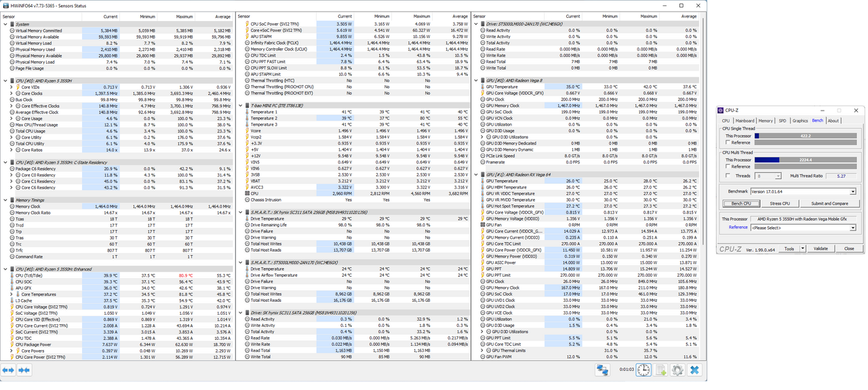This screenshot has width=868, height=390.
Task: Switch to the Mainboard tab in CPU-Z
Action: (x=744, y=121)
